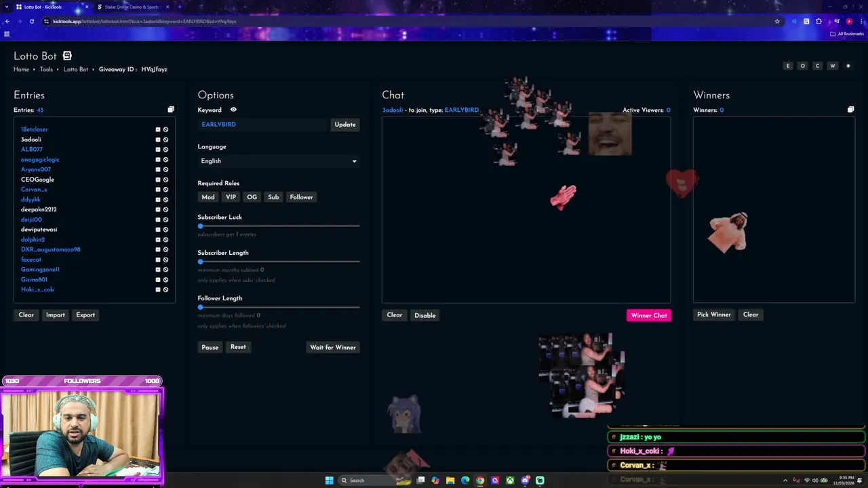Bookmark this page with the star icon
The width and height of the screenshot is (868, 488).
click(777, 21)
